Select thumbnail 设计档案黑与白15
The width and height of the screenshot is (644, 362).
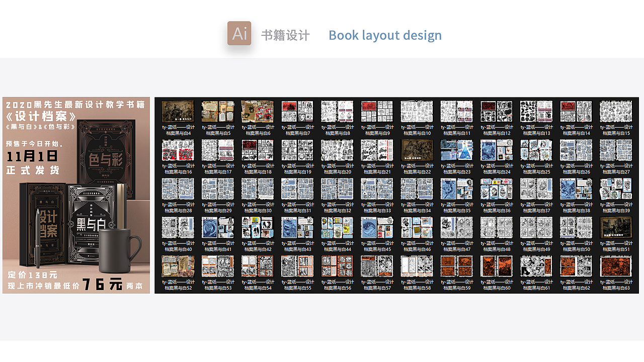pyautogui.click(x=616, y=111)
